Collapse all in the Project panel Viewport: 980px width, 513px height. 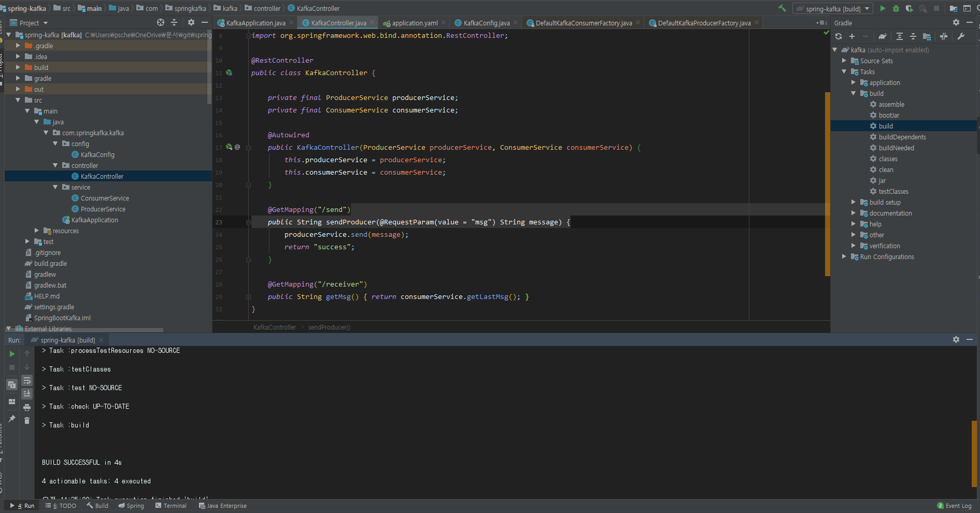(174, 22)
